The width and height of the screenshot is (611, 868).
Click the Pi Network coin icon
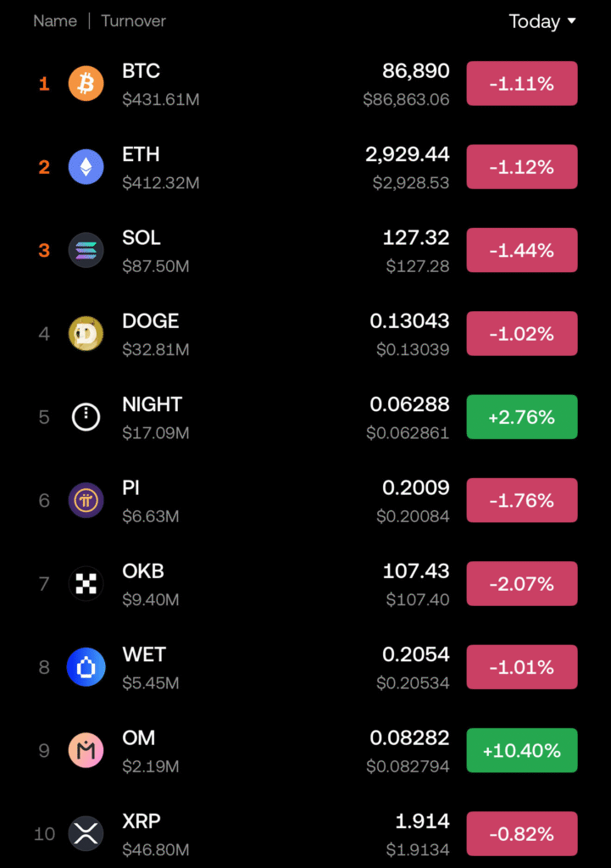coord(86,500)
